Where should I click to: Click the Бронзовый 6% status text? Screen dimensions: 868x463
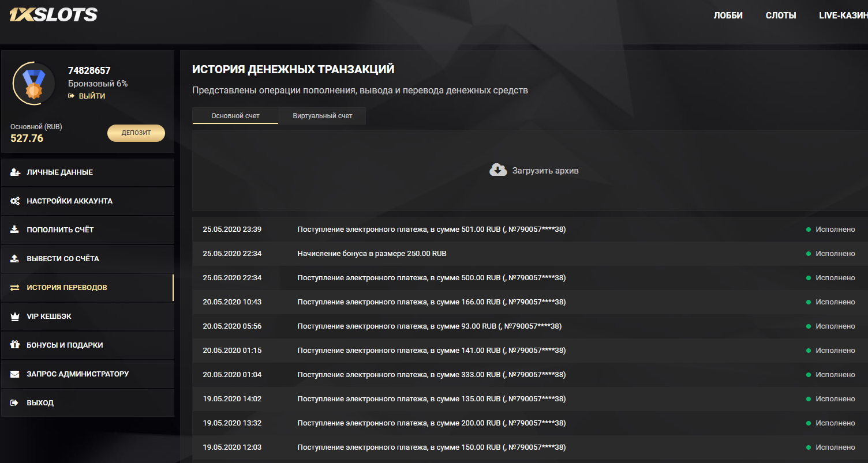[x=98, y=84]
